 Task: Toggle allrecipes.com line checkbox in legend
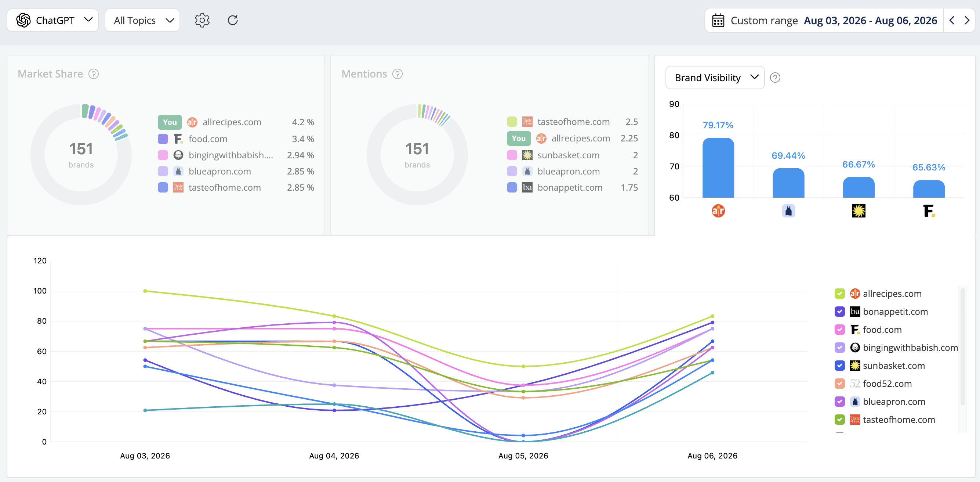tap(840, 294)
